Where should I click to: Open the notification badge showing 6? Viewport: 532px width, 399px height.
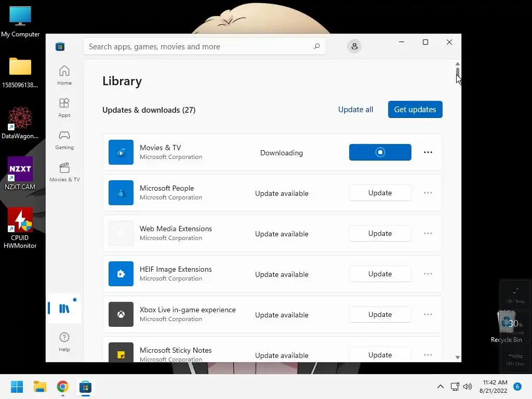(x=517, y=387)
